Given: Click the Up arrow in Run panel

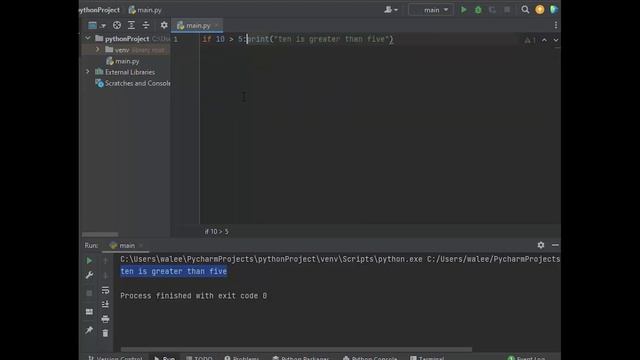Looking at the screenshot, I should 105,260.
